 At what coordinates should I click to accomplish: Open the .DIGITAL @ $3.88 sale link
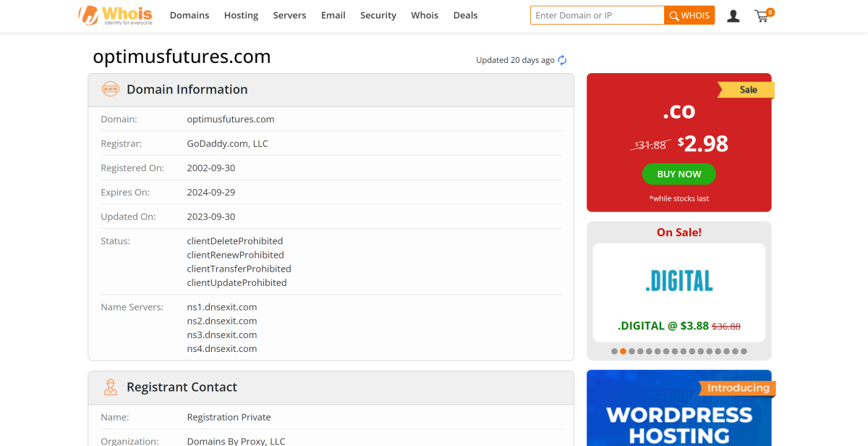[x=678, y=326]
